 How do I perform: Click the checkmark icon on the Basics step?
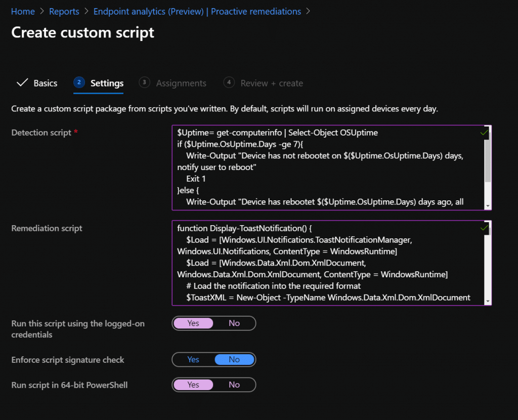22,82
